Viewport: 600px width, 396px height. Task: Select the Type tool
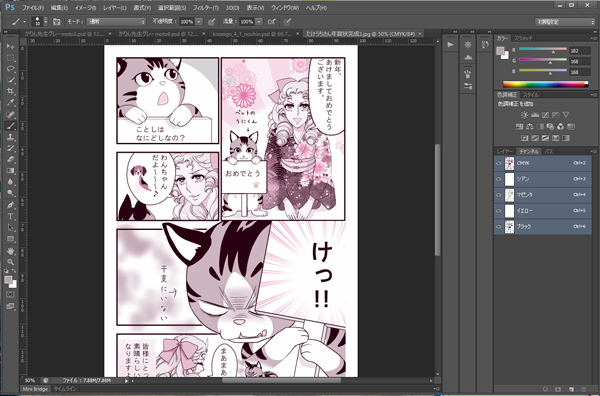tap(10, 216)
